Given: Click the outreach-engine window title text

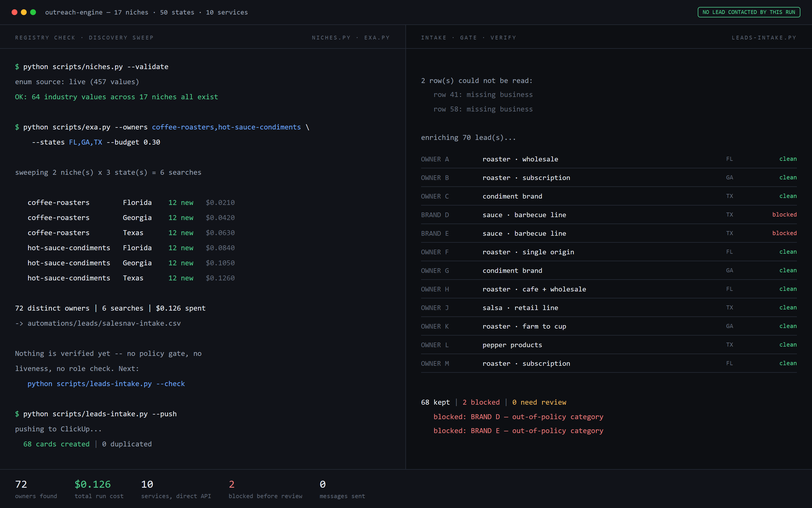Looking at the screenshot, I should (146, 12).
